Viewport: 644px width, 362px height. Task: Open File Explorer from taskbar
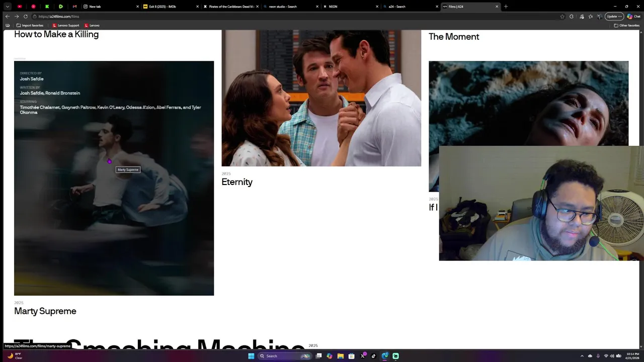[341, 356]
